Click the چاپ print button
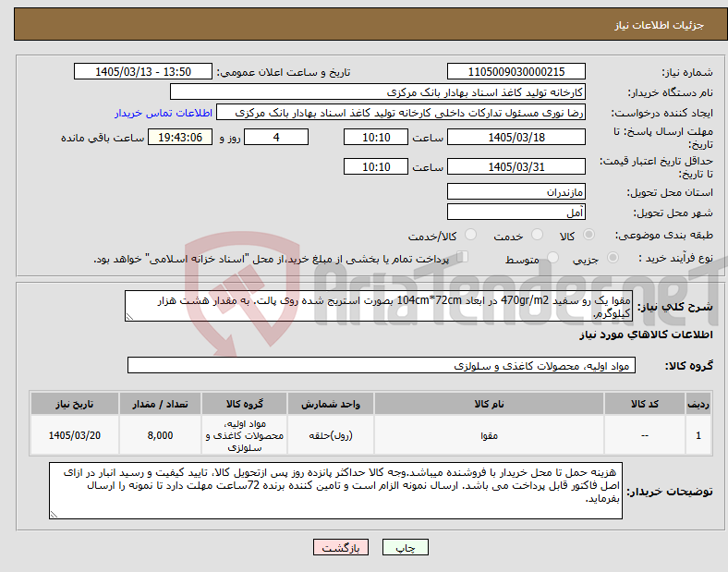The height and width of the screenshot is (572, 728). (x=406, y=547)
